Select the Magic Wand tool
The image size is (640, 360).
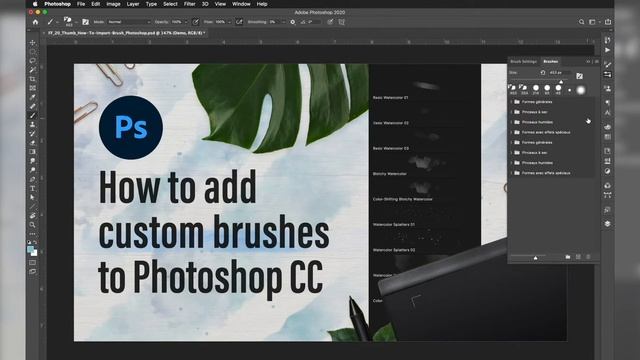point(32,70)
